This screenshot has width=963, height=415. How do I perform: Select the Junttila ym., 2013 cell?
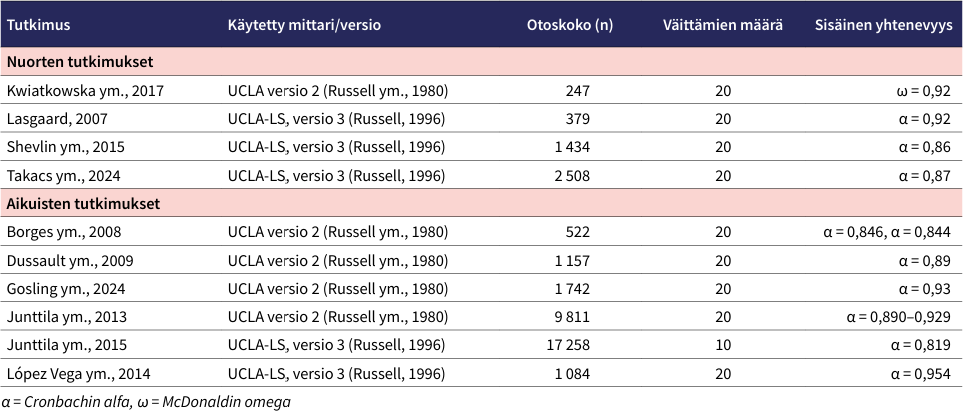coord(66,317)
